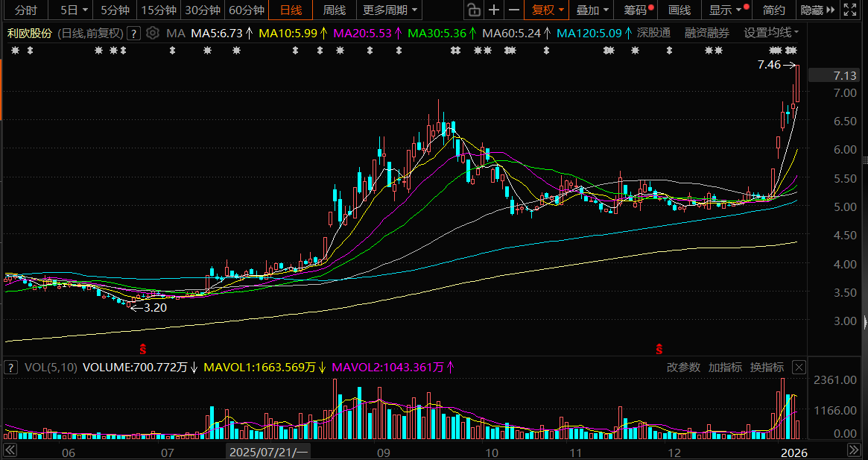The height and width of the screenshot is (460, 868).
Task: Switch to 简约 simple mode
Action: coord(773,10)
